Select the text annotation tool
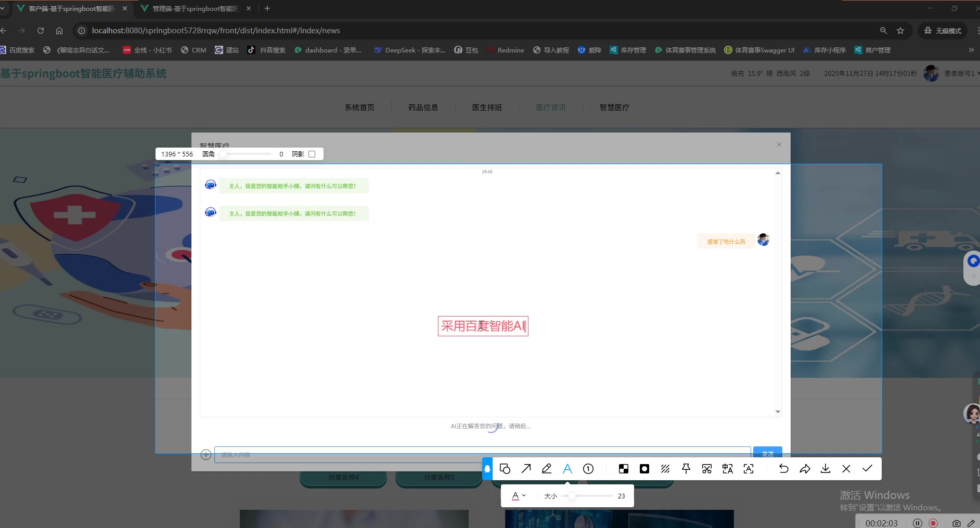Screen dimensions: 980x528 (568, 469)
